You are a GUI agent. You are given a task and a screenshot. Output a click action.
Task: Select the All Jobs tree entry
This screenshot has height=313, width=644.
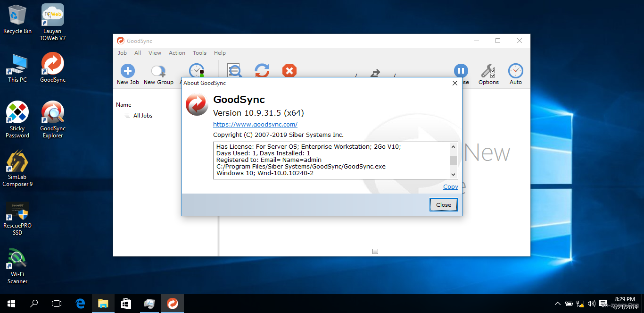(142, 116)
